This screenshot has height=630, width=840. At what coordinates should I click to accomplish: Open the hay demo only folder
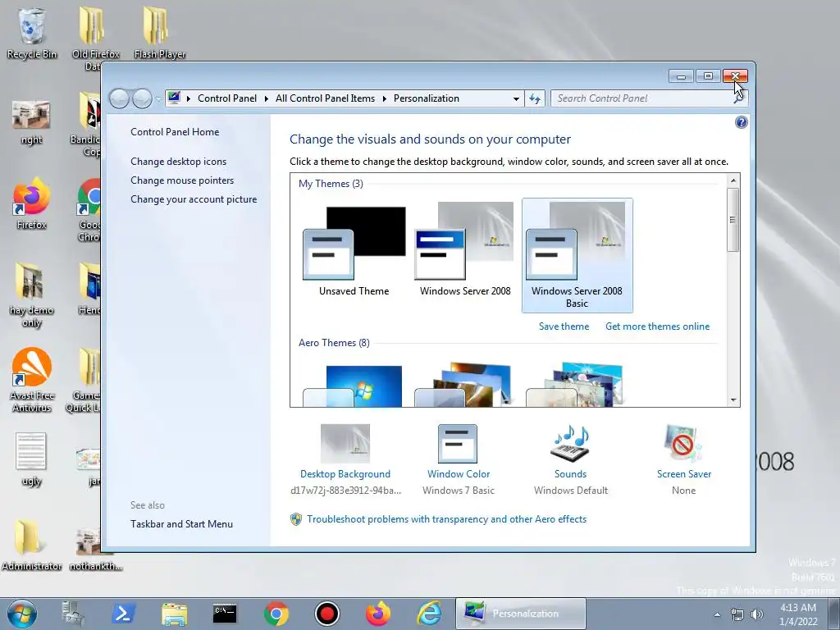pos(32,294)
